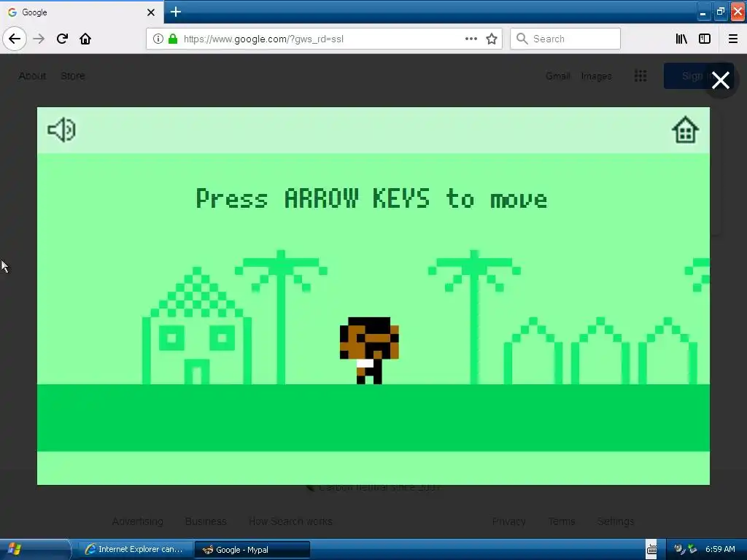Open the Privacy footer link
The image size is (747, 560).
pyautogui.click(x=508, y=521)
